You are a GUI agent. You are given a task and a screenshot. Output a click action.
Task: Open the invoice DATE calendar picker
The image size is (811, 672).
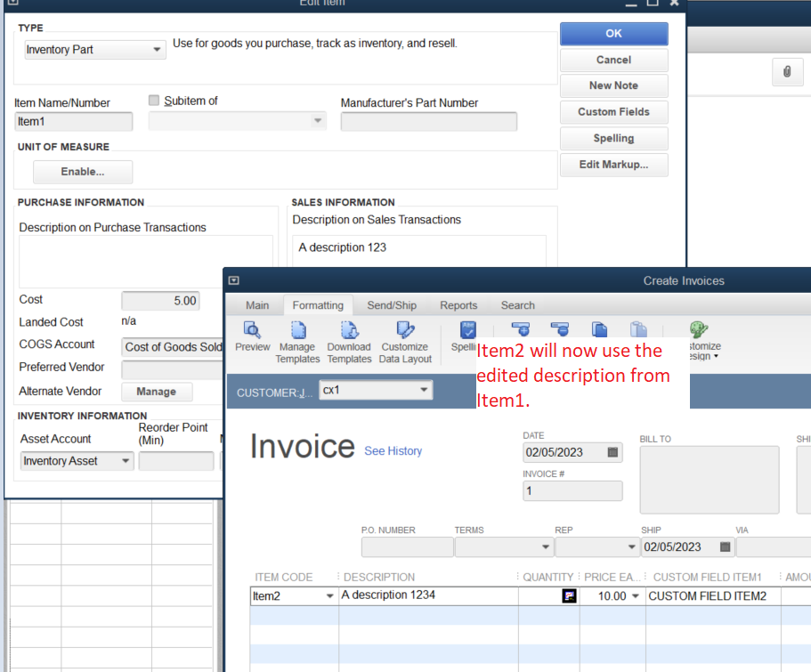612,452
